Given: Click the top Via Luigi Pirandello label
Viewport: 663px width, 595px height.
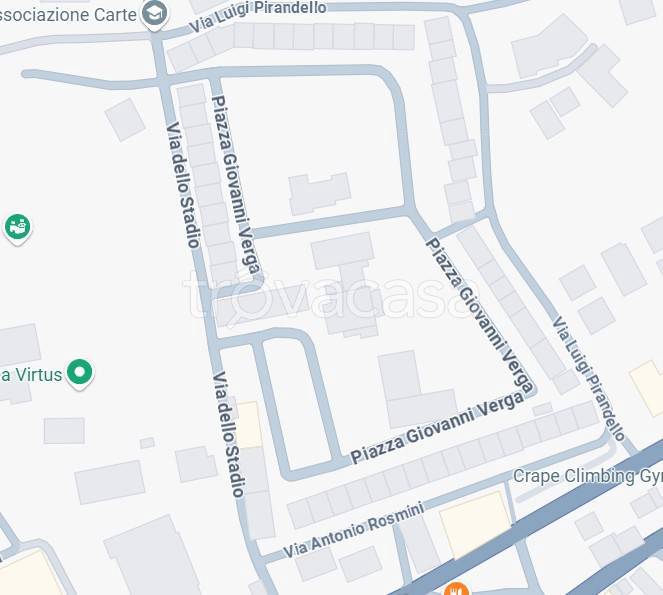Looking at the screenshot, I should (258, 15).
